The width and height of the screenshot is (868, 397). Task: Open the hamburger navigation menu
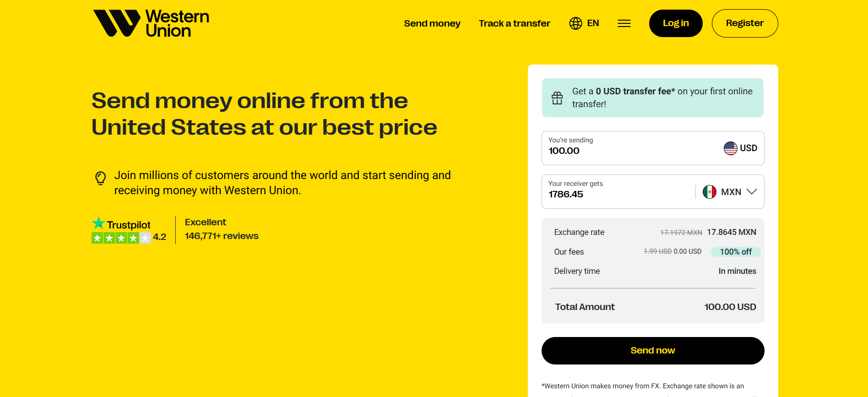coord(624,23)
